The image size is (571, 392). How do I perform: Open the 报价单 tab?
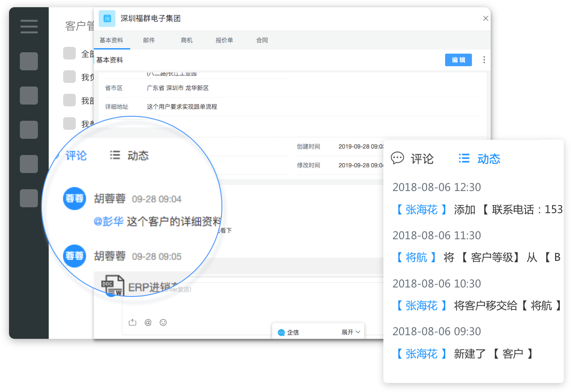point(224,40)
